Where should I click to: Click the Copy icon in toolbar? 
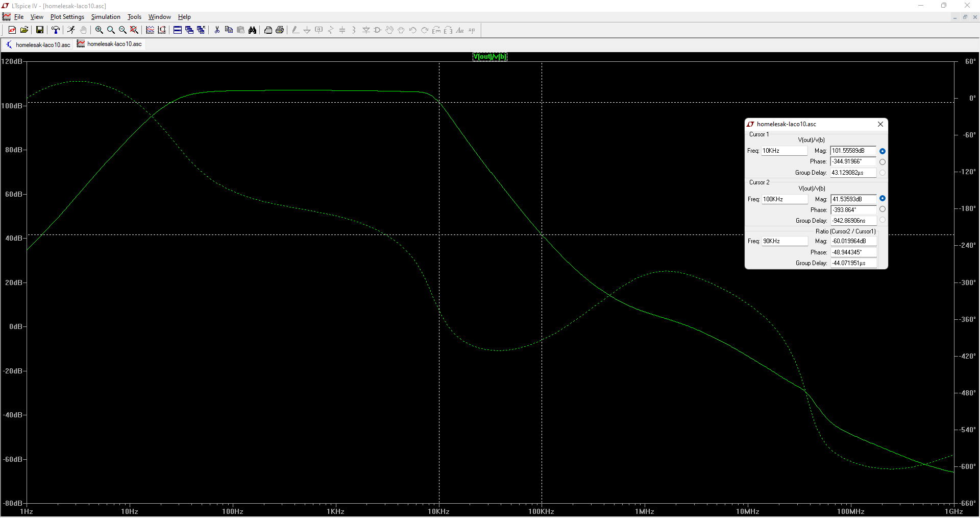(229, 30)
